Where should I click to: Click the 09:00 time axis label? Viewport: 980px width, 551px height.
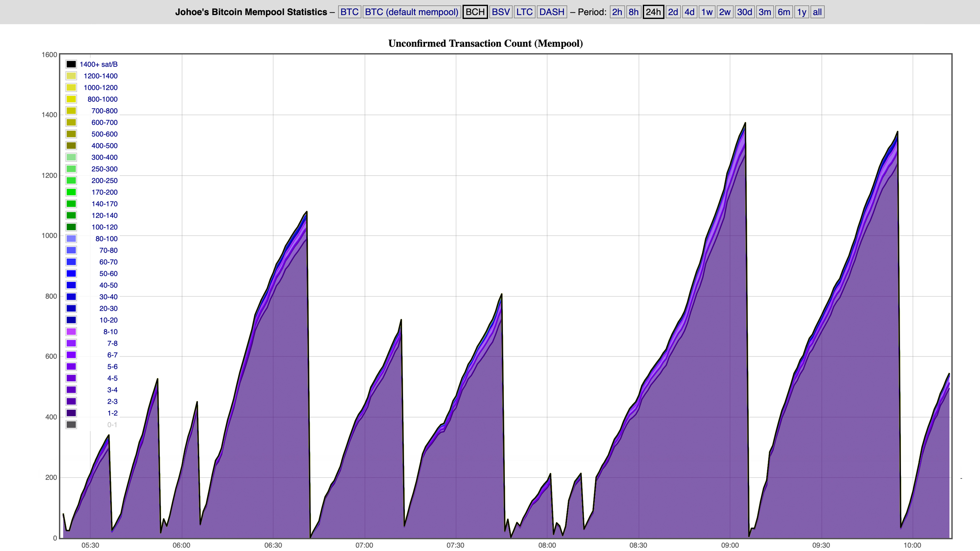point(730,545)
